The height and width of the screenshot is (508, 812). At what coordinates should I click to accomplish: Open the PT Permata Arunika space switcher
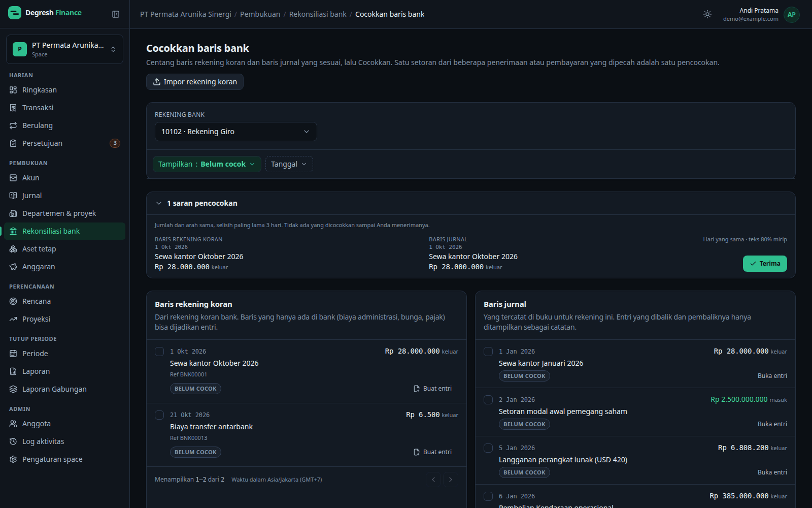pyautogui.click(x=64, y=49)
